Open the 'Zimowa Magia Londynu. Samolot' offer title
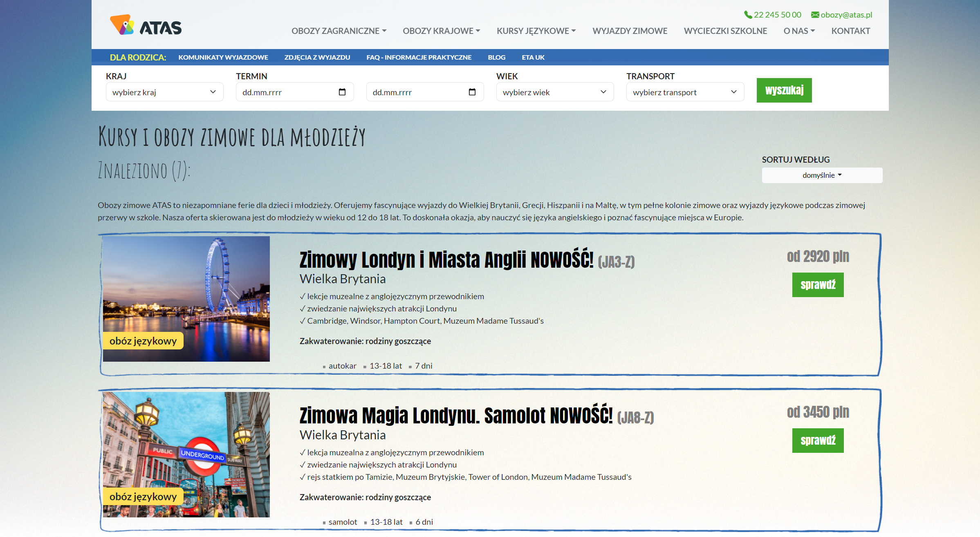 456,417
